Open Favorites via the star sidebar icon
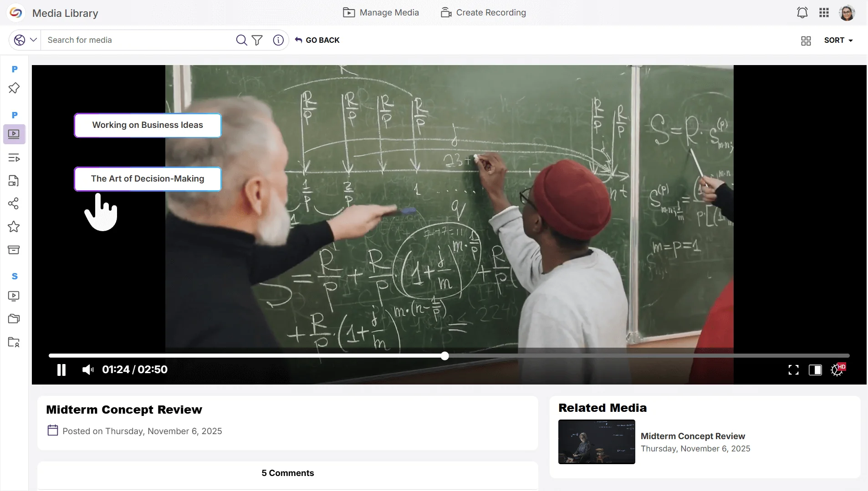The height and width of the screenshot is (491, 868). click(x=14, y=227)
